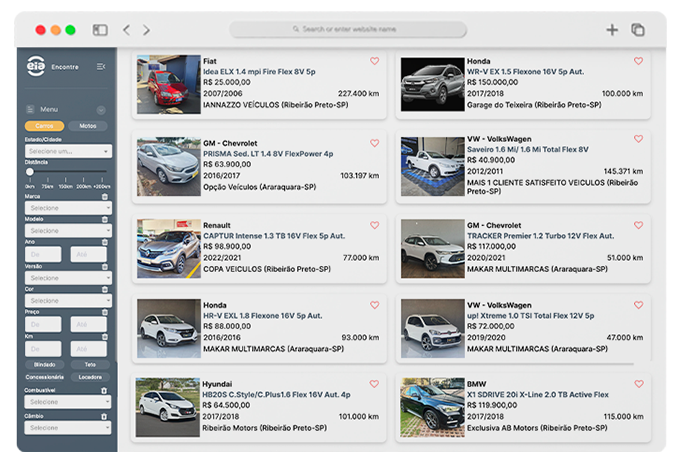The image size is (683, 464).
Task: Clear the Versão filter with its trash icon
Action: [105, 267]
